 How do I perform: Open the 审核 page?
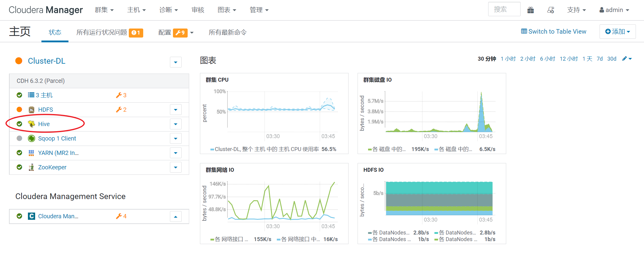click(198, 10)
